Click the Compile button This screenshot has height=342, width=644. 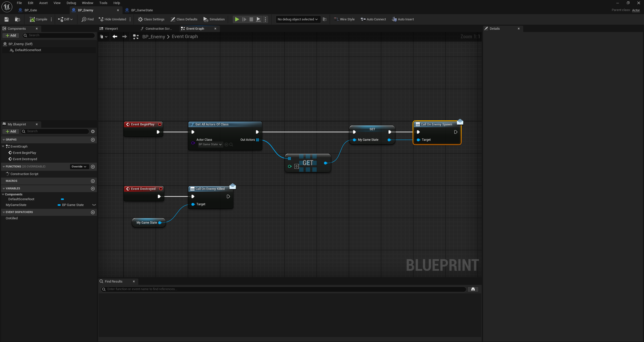[x=38, y=19]
